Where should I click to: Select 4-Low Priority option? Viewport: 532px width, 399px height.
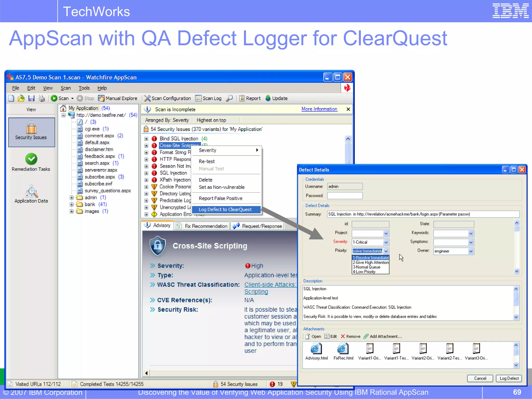[x=371, y=272]
